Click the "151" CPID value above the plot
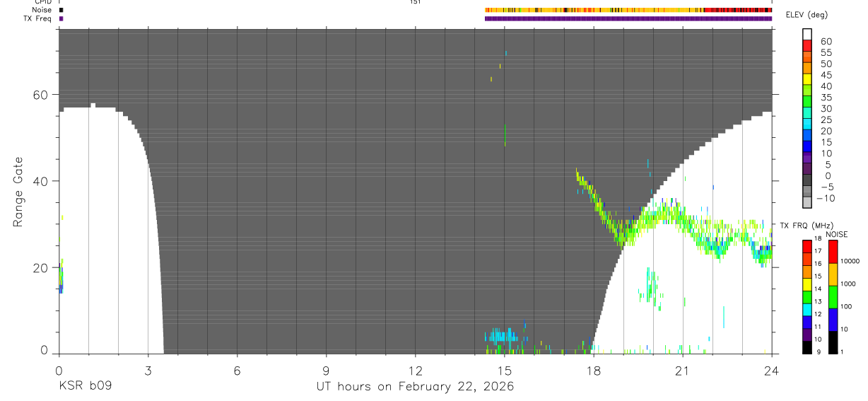868x401 pixels. coord(415,2)
